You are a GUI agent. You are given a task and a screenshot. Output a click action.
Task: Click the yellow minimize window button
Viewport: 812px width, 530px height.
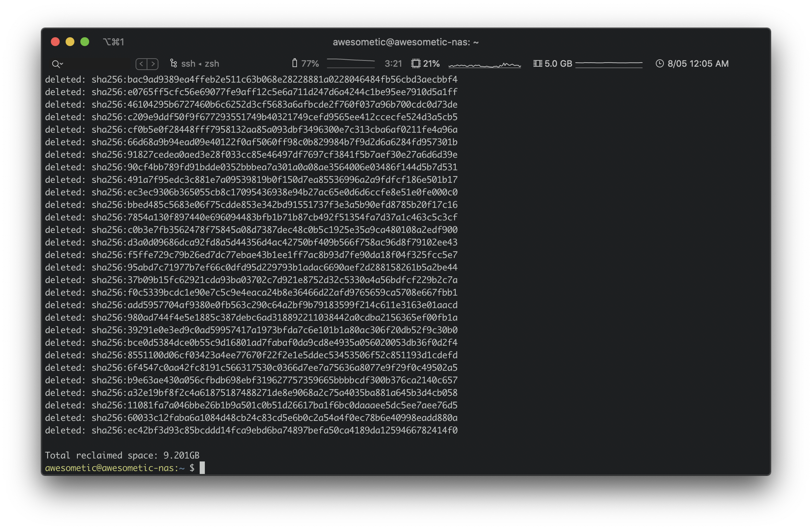tap(70, 42)
